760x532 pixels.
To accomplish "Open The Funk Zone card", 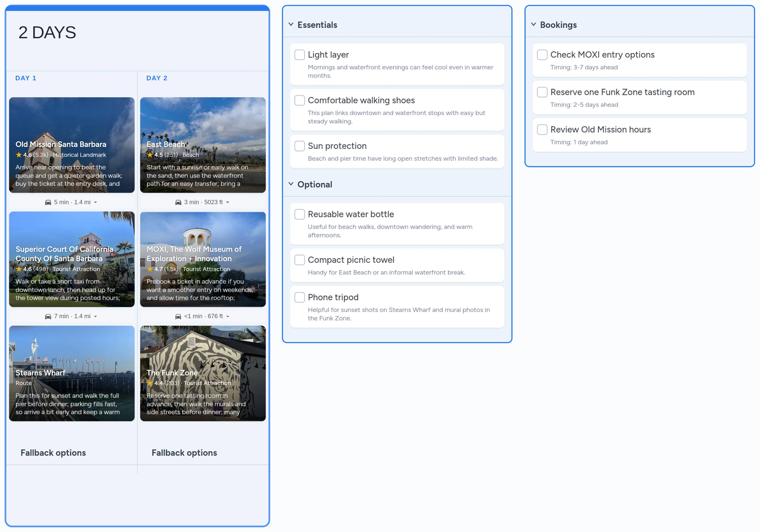I will coord(203,373).
